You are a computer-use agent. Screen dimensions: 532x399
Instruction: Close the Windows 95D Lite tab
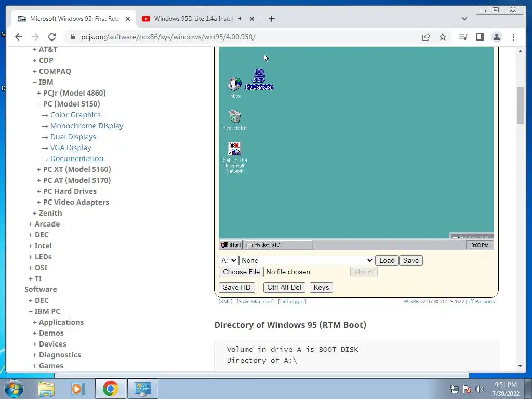(252, 19)
